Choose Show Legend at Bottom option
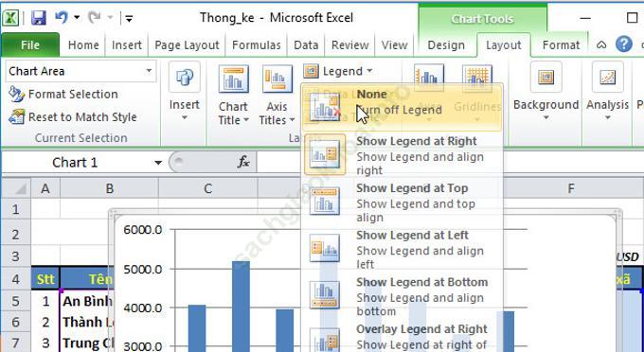 [402, 296]
